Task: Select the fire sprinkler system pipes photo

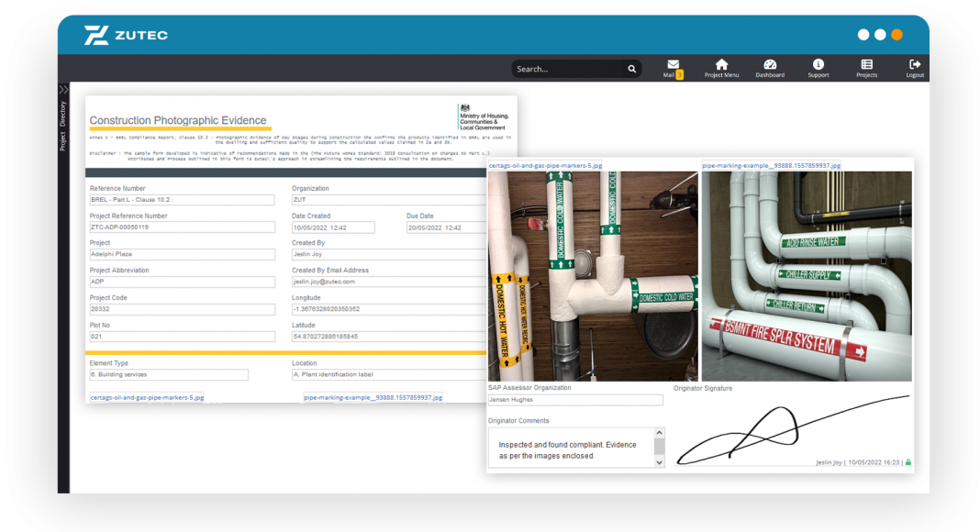Action: point(807,275)
